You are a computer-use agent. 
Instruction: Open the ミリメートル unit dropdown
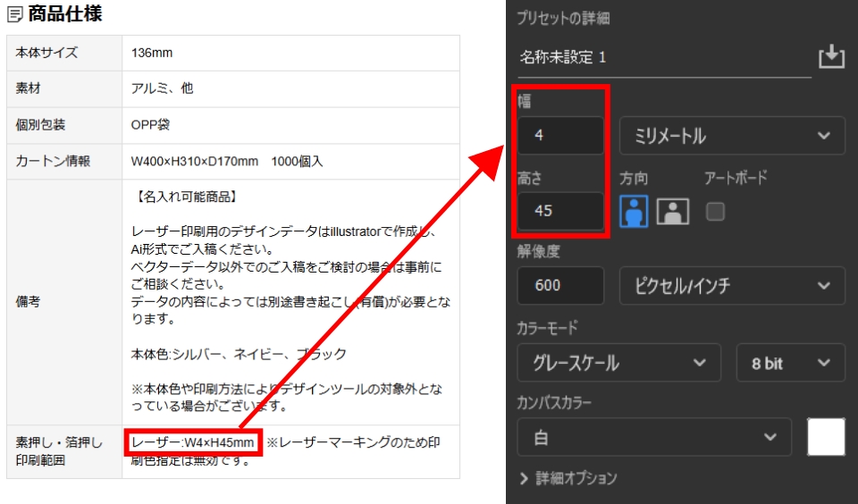(x=731, y=136)
